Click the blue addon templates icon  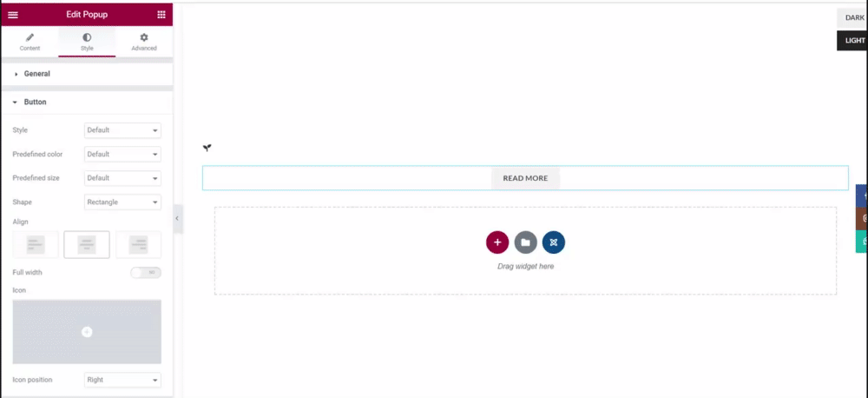[554, 242]
